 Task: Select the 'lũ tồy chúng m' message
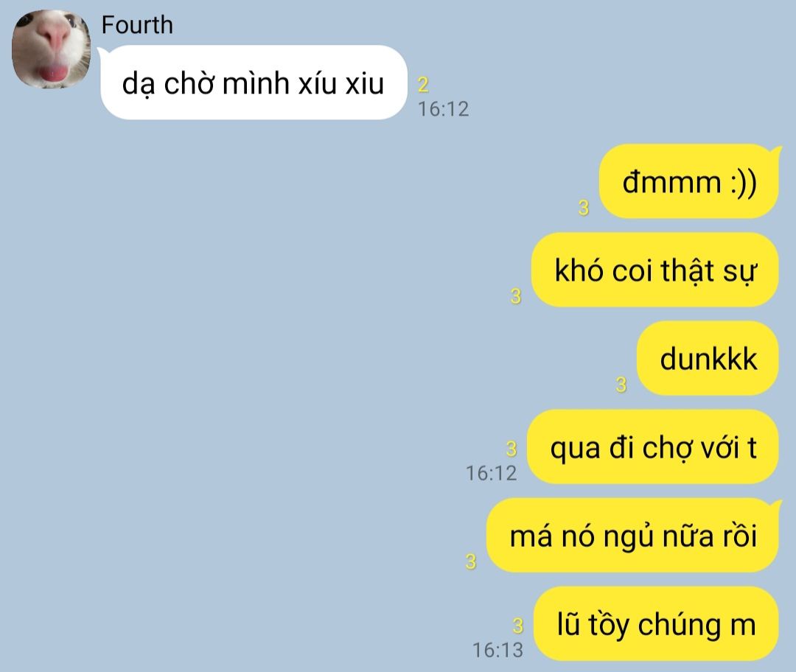tap(656, 624)
